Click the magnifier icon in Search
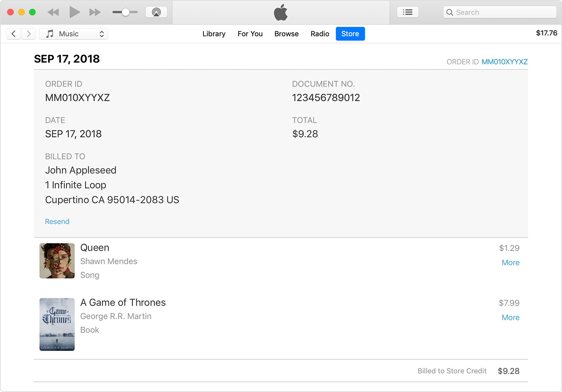Image resolution: width=562 pixels, height=392 pixels. point(450,12)
